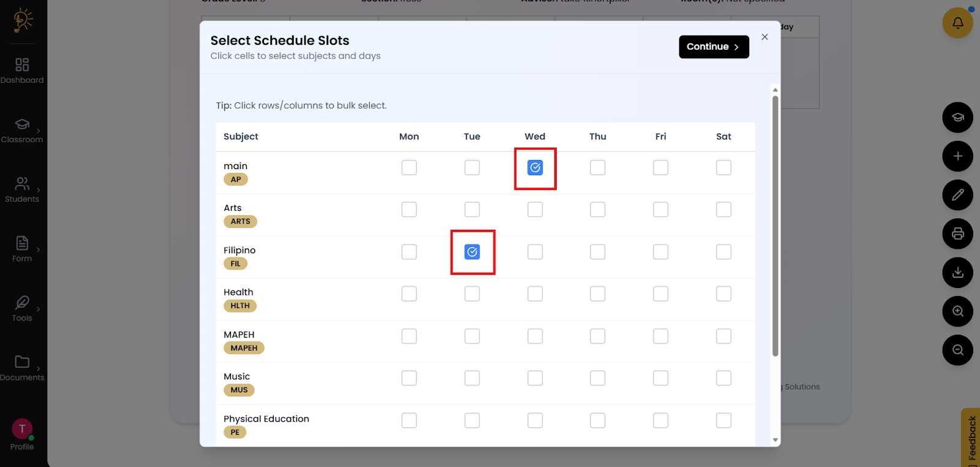Click the download icon button
The image size is (980, 467).
click(957, 273)
